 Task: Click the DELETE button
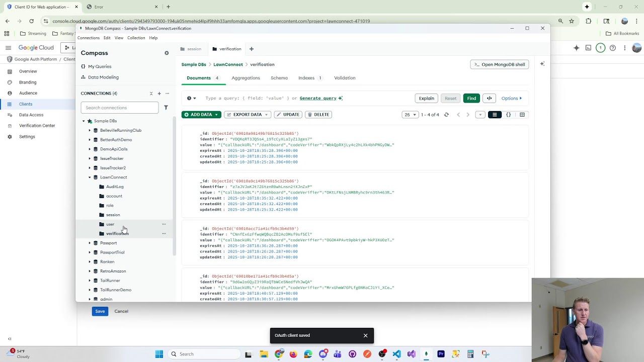318,115
